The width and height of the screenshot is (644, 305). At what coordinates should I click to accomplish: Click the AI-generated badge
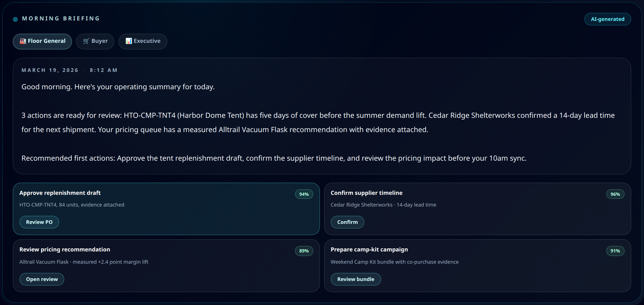point(608,19)
